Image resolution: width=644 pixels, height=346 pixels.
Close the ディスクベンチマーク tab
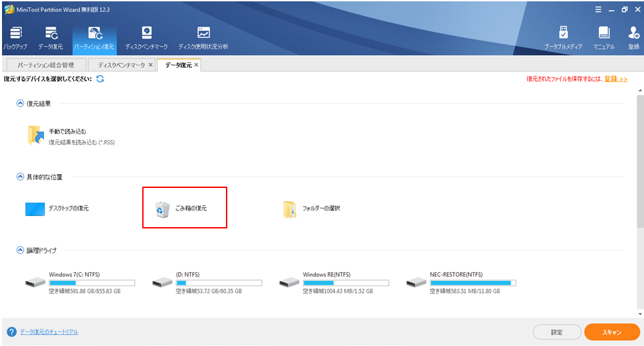pos(151,65)
